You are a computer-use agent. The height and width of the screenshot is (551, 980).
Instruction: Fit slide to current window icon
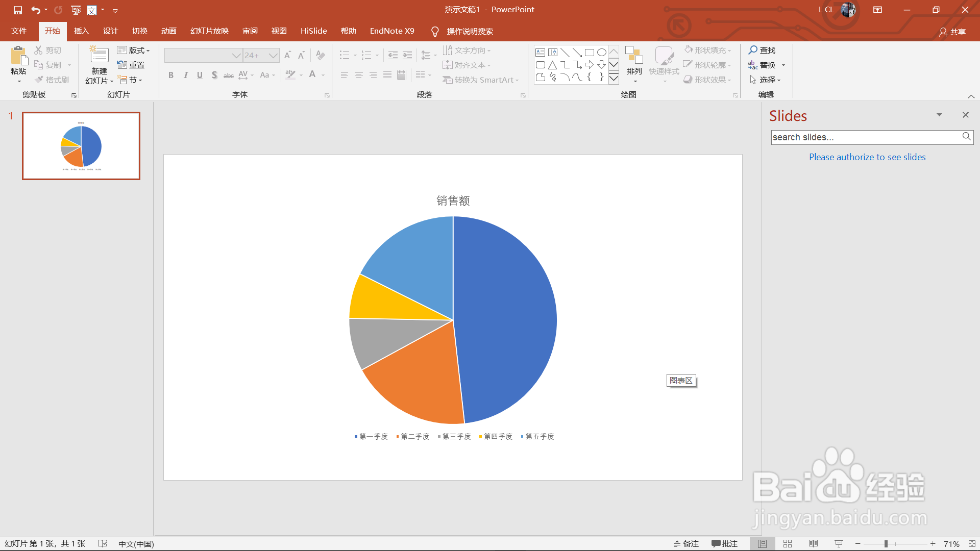point(972,544)
